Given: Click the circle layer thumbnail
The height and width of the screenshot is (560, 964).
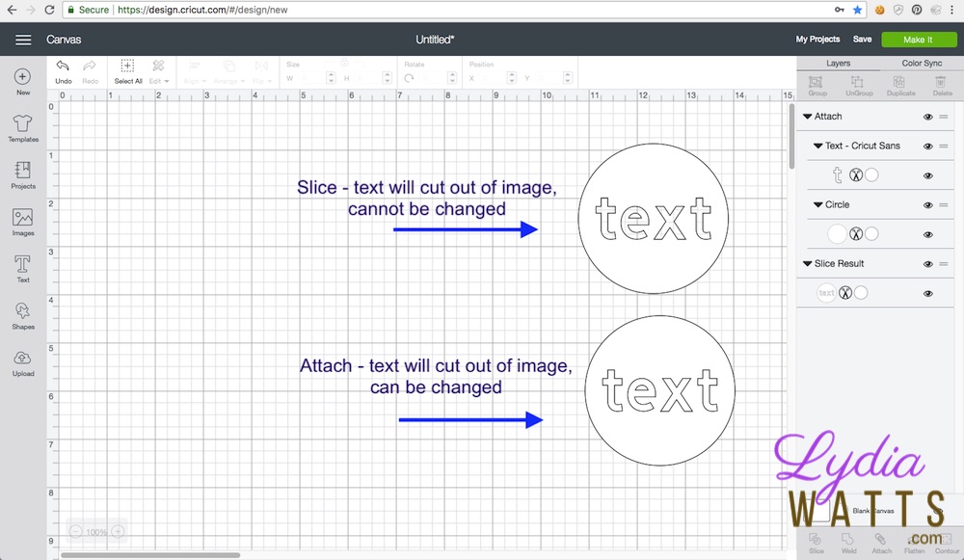Looking at the screenshot, I should click(x=837, y=234).
